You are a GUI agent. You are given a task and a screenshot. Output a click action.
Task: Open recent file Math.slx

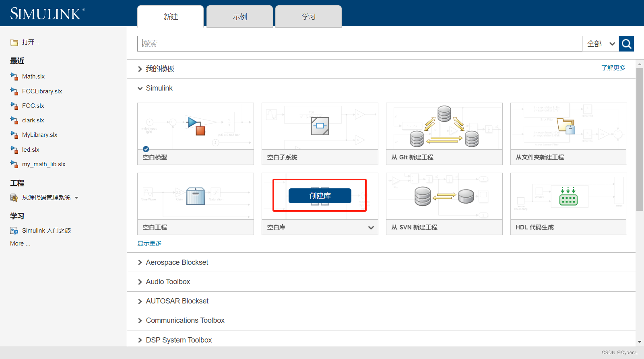[33, 76]
